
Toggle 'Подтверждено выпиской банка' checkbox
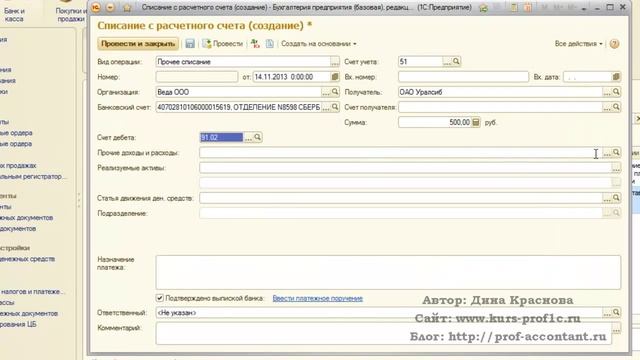[x=160, y=298]
